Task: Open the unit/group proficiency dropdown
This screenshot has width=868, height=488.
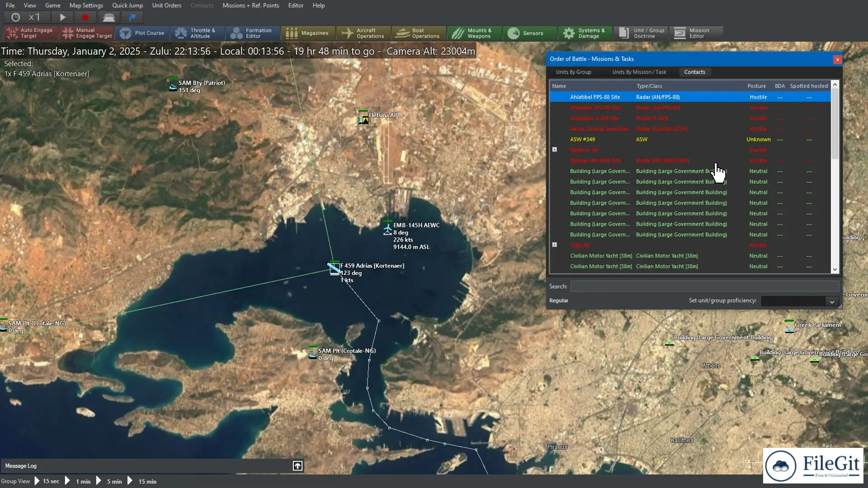Action: coord(832,301)
